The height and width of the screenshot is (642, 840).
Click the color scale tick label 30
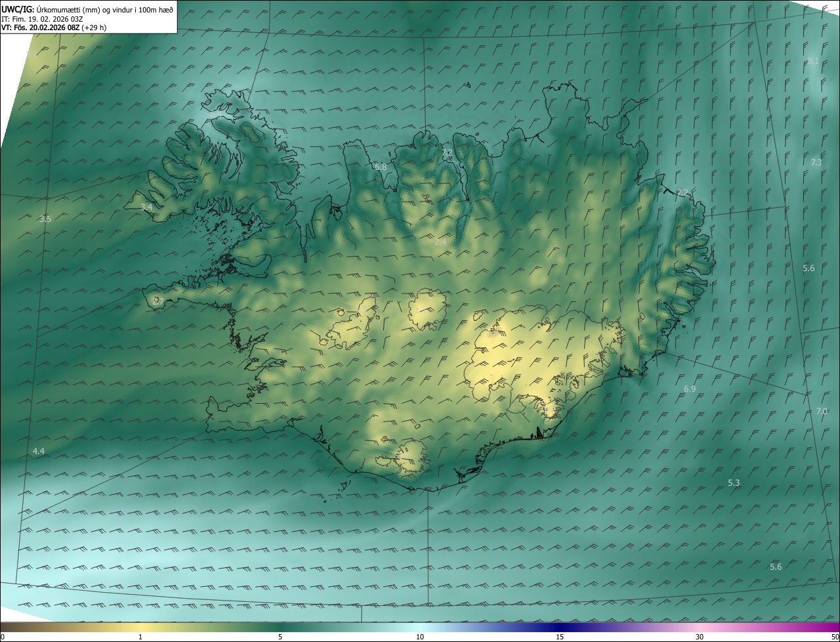coord(700,637)
